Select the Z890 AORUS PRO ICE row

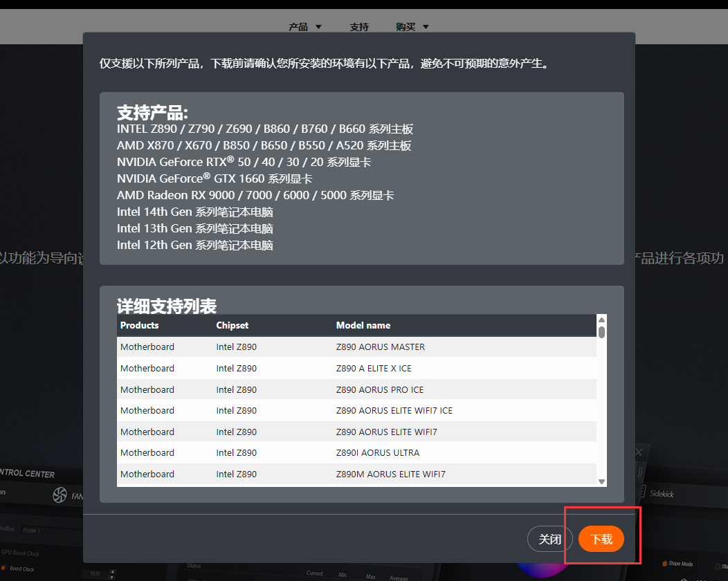point(379,389)
